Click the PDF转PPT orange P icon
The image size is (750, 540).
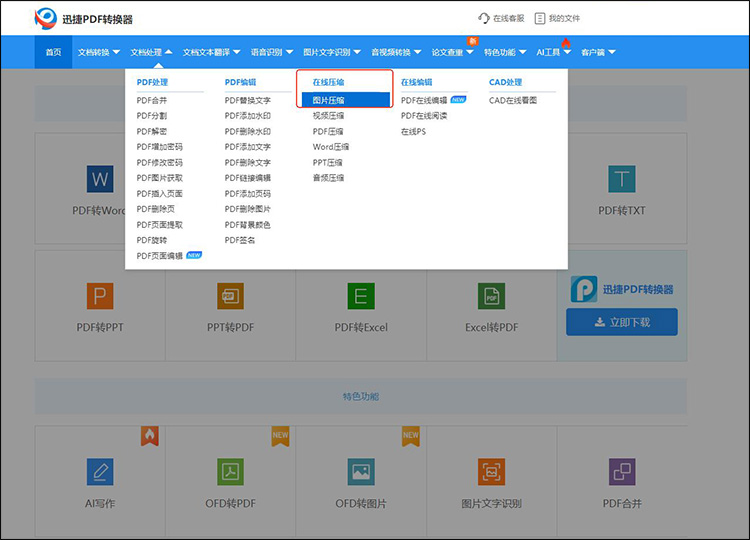pyautogui.click(x=100, y=296)
